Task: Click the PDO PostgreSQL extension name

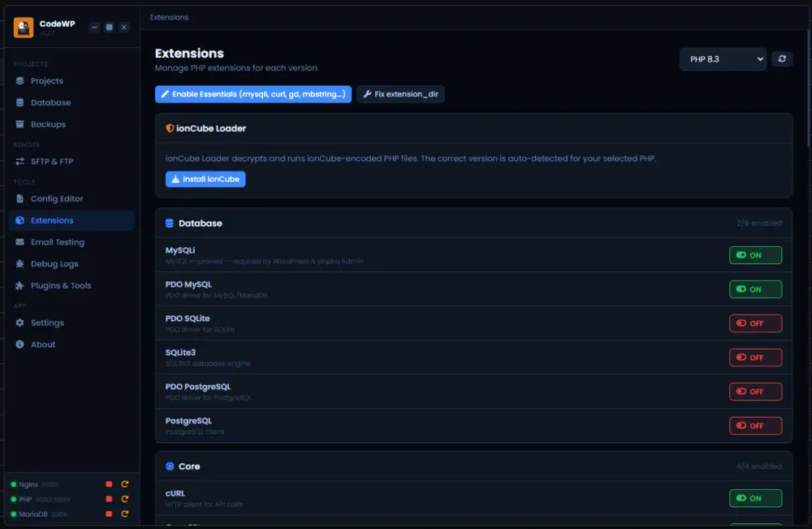Action: click(198, 387)
